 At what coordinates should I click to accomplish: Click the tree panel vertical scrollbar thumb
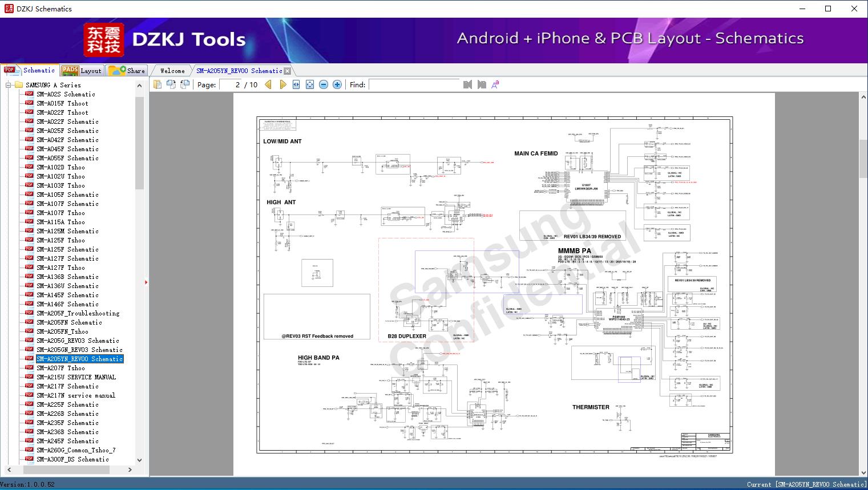click(139, 143)
